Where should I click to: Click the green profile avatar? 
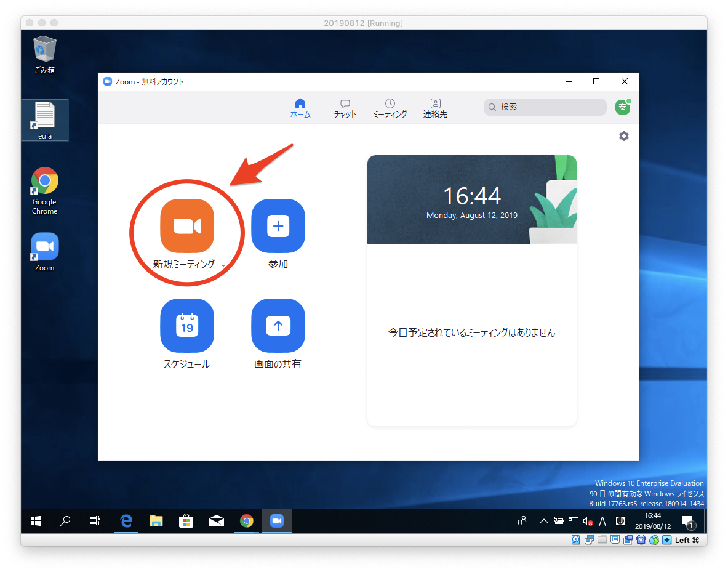tap(622, 107)
